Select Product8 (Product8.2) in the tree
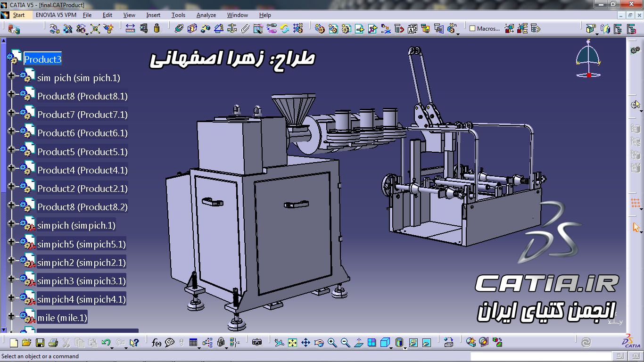The height and width of the screenshot is (362, 644). coord(83,207)
